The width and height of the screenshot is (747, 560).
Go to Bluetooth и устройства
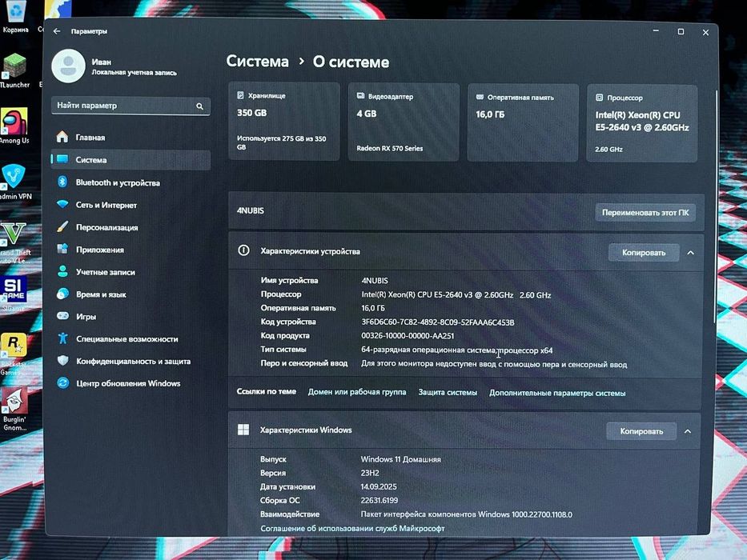click(131, 182)
